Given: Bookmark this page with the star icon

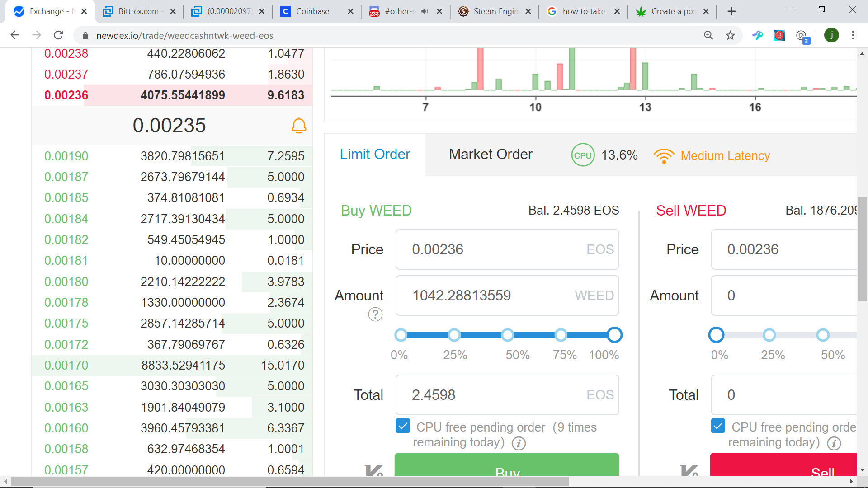Looking at the screenshot, I should (x=730, y=35).
